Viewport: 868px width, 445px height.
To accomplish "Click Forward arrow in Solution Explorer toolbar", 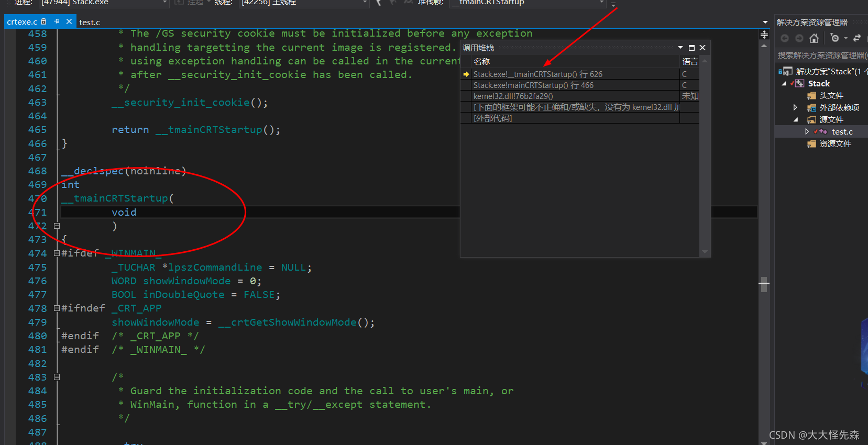I will coord(799,38).
